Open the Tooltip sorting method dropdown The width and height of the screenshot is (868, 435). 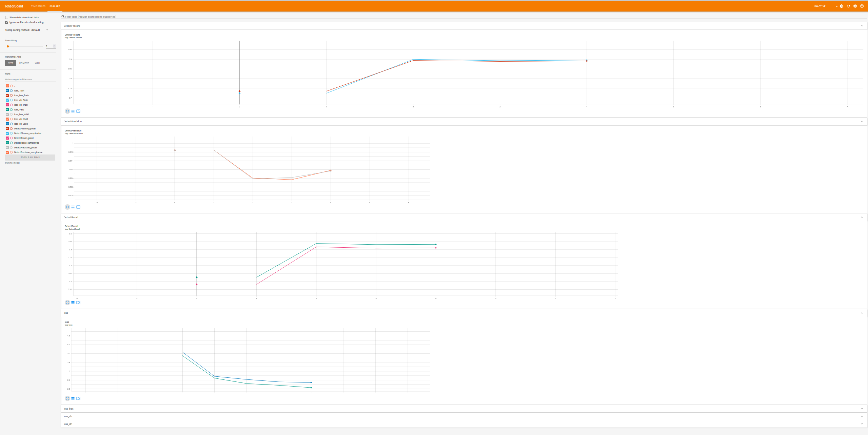click(40, 30)
